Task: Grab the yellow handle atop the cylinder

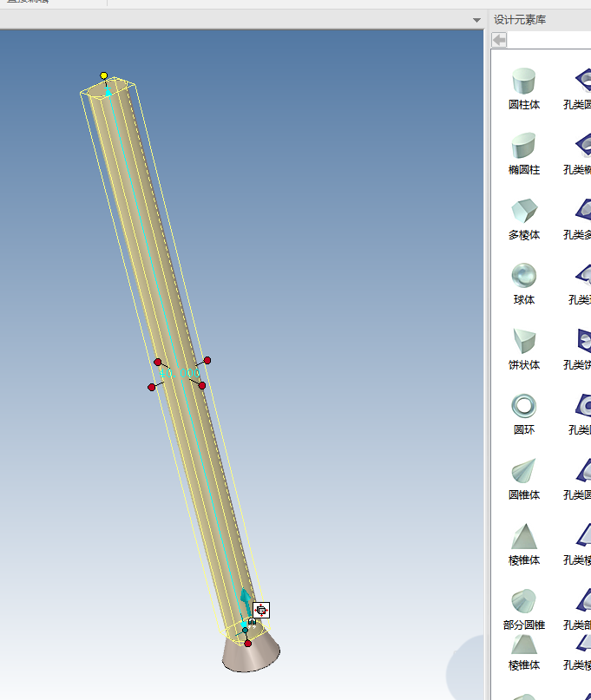Action: [103, 75]
